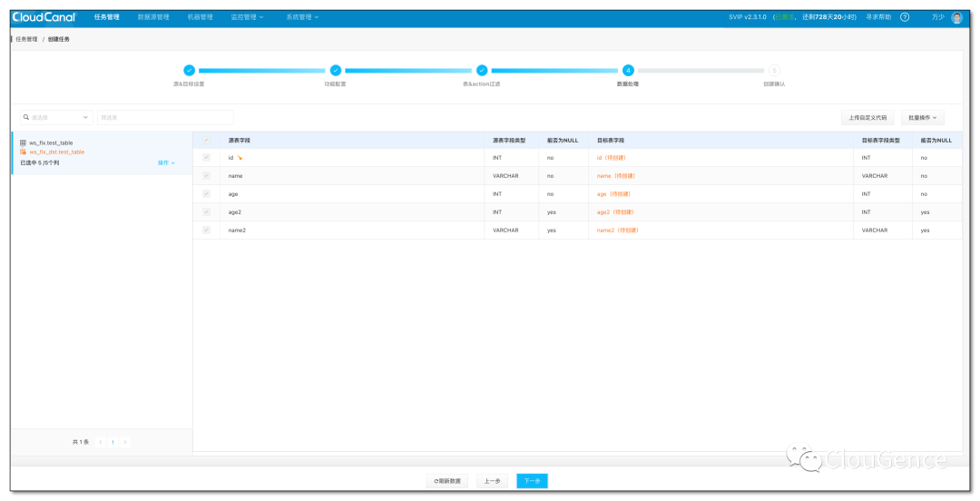Click the 万少 user name
This screenshot has width=980, height=501.
click(x=937, y=17)
